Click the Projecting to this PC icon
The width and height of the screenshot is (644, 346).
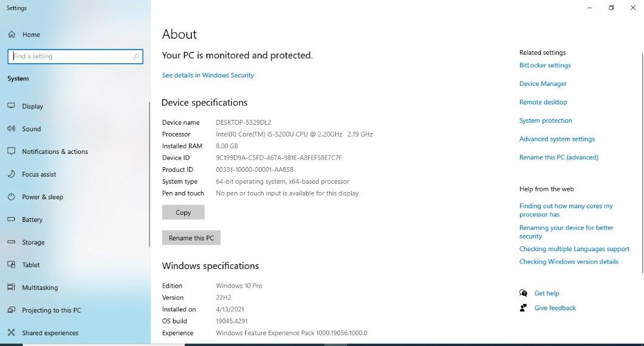[11, 310]
